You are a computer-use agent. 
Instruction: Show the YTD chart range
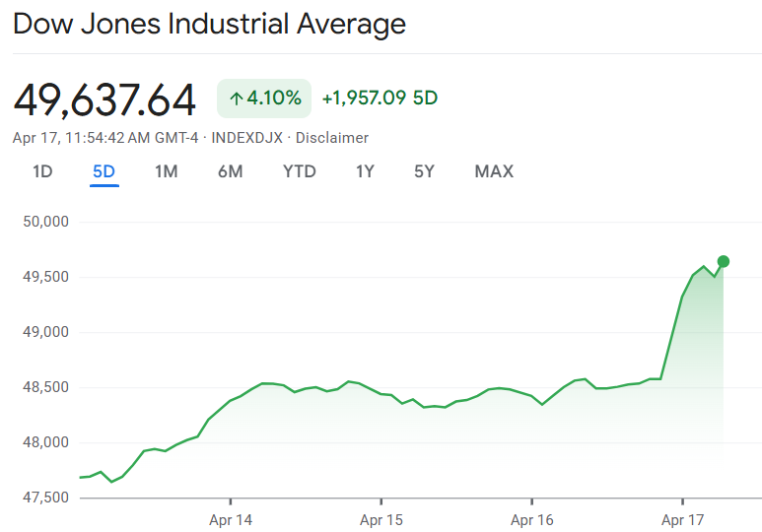pyautogui.click(x=300, y=171)
